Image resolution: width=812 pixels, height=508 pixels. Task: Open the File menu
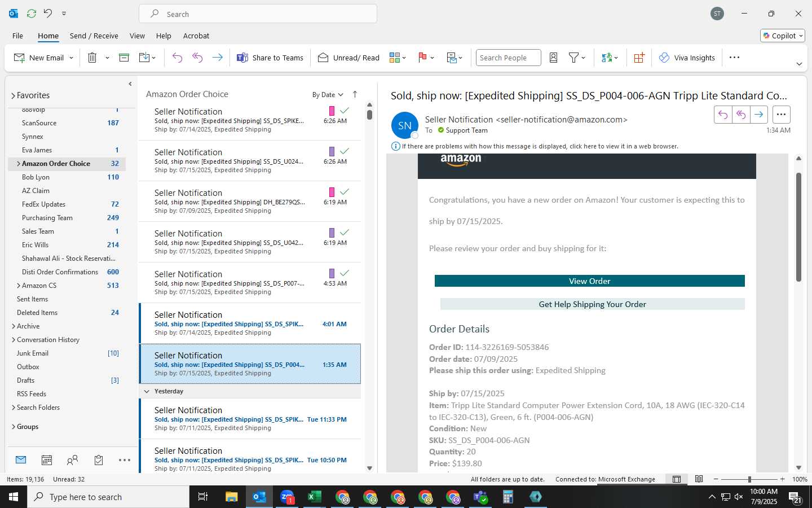coord(17,36)
